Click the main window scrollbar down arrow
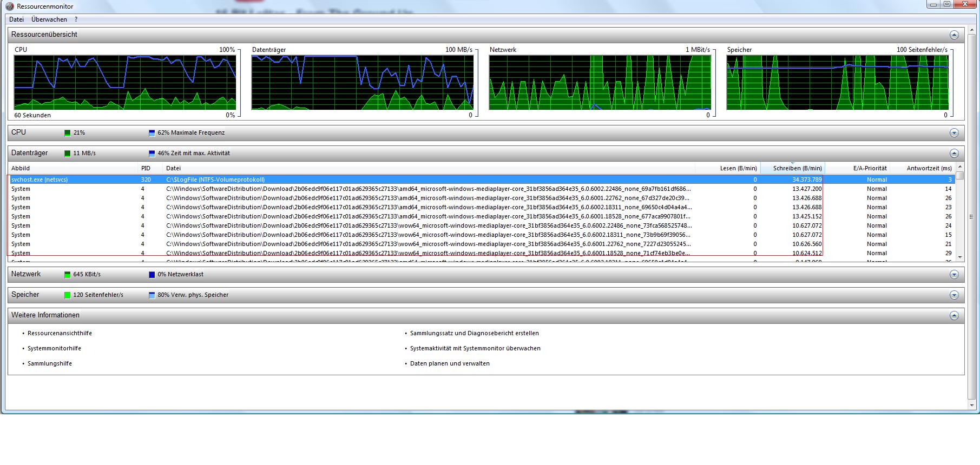 972,405
